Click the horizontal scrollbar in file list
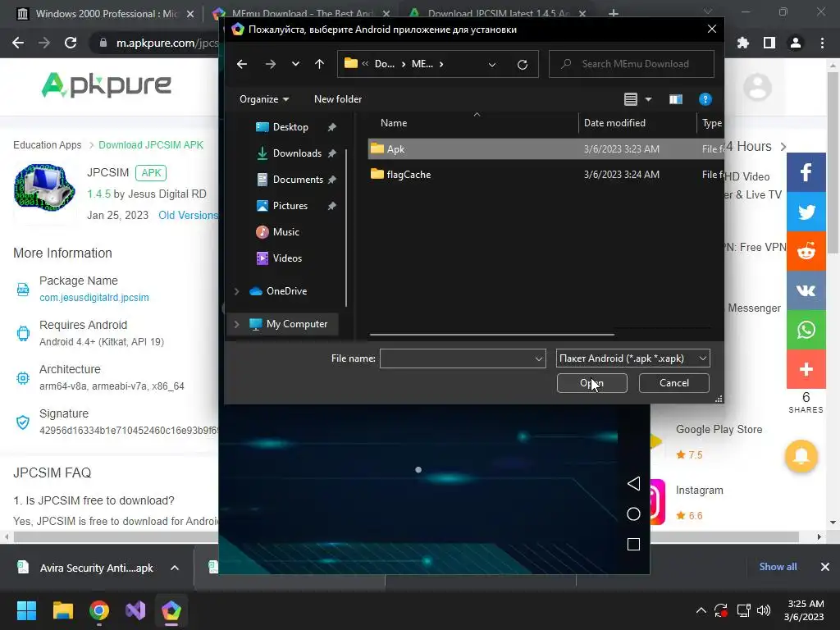The width and height of the screenshot is (840, 630). [x=492, y=335]
